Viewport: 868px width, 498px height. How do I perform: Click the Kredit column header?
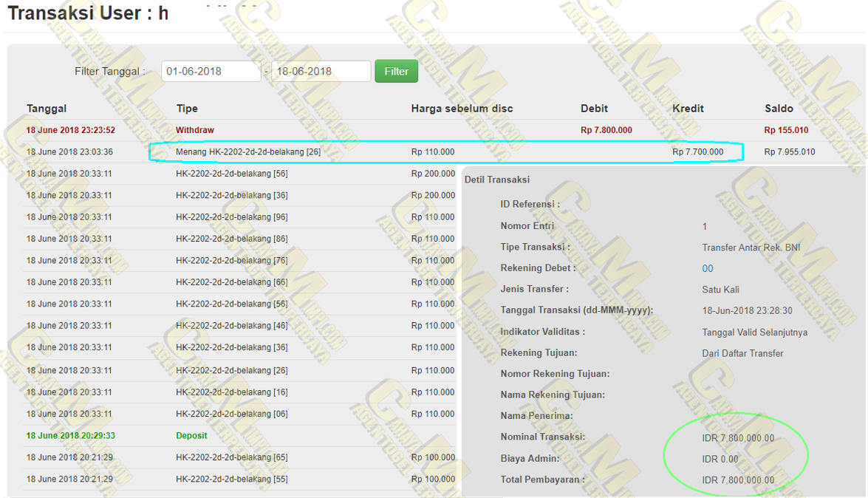[x=688, y=109]
